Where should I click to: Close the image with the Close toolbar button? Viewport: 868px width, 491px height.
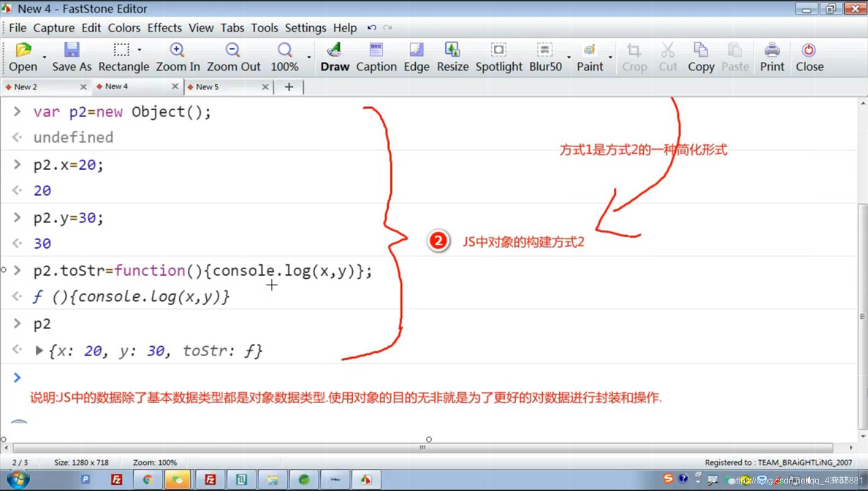(x=809, y=57)
